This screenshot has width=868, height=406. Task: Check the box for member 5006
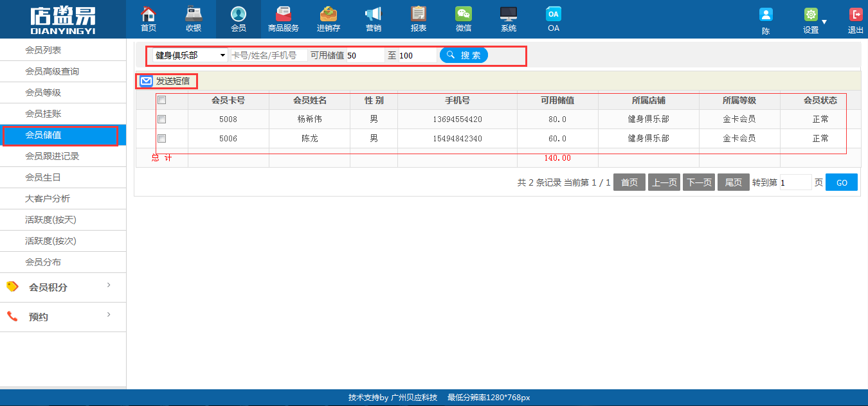pyautogui.click(x=162, y=139)
